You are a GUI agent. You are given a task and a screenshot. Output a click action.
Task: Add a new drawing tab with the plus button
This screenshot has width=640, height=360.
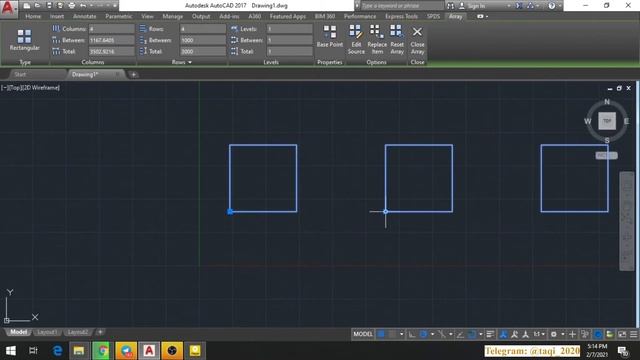(x=133, y=74)
